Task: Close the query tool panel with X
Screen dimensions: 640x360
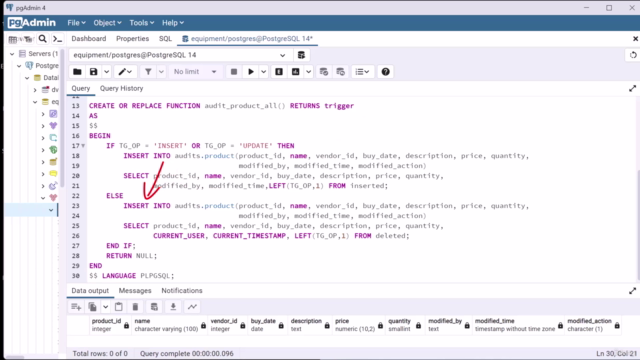Action: click(635, 39)
